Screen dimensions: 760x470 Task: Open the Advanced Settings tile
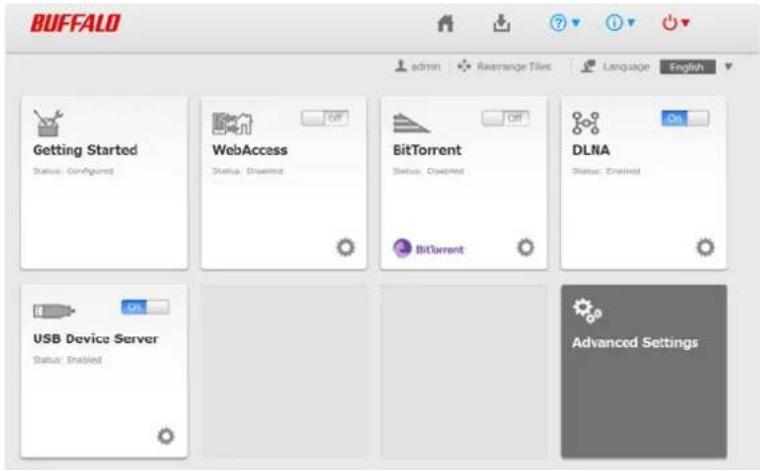[x=644, y=371]
